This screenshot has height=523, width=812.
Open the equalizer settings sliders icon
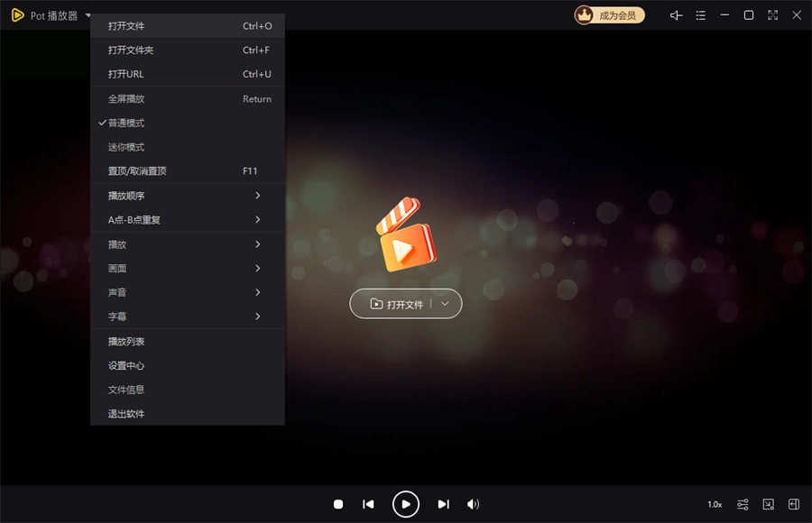coord(743,504)
